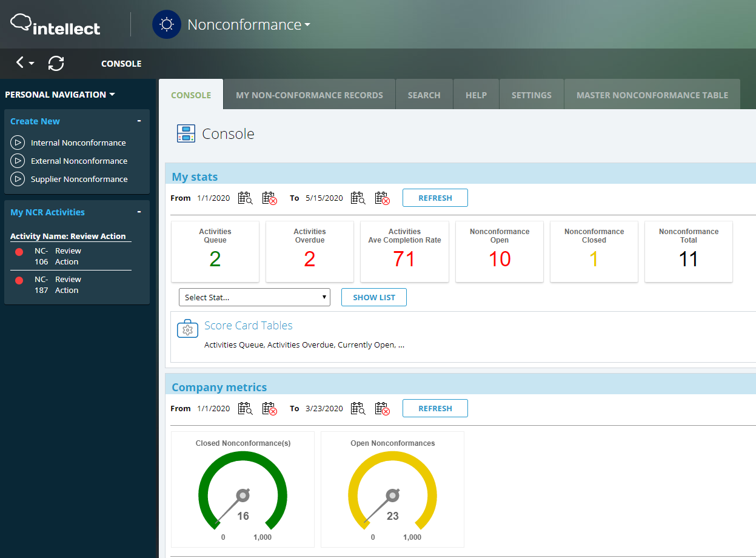This screenshot has height=558, width=756.
Task: Click the Activities Overdue stat card
Action: pyautogui.click(x=309, y=252)
